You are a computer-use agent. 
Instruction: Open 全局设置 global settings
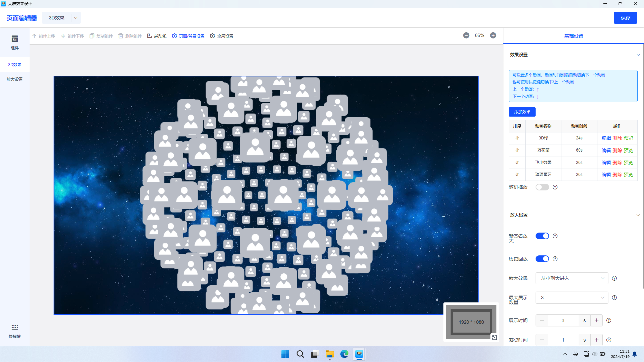[x=222, y=36]
